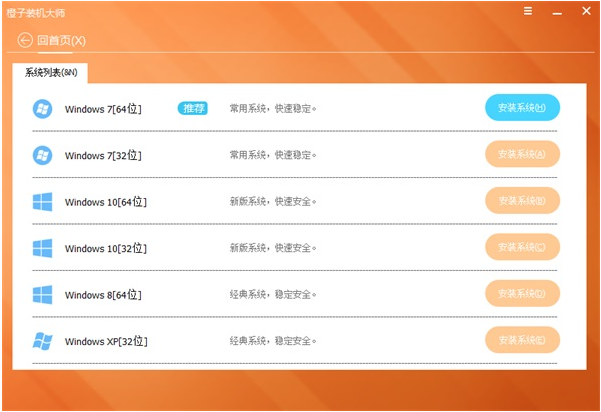Select the Windows 10[64位] entry label
601x412 pixels.
click(x=105, y=202)
